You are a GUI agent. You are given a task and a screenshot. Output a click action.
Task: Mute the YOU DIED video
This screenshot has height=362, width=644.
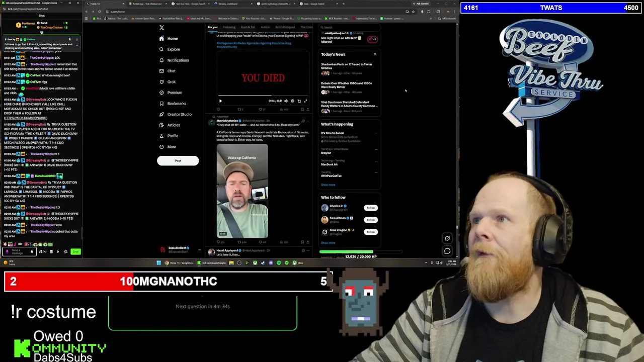pyautogui.click(x=286, y=101)
